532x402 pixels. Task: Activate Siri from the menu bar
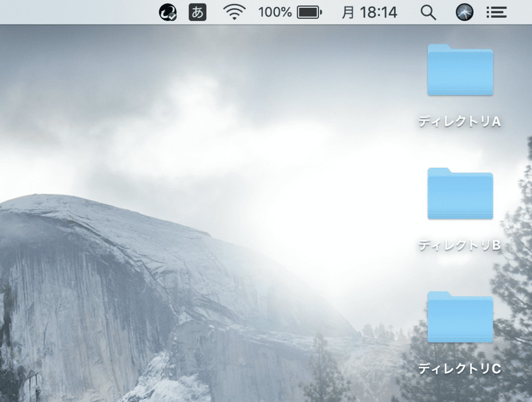pos(464,12)
